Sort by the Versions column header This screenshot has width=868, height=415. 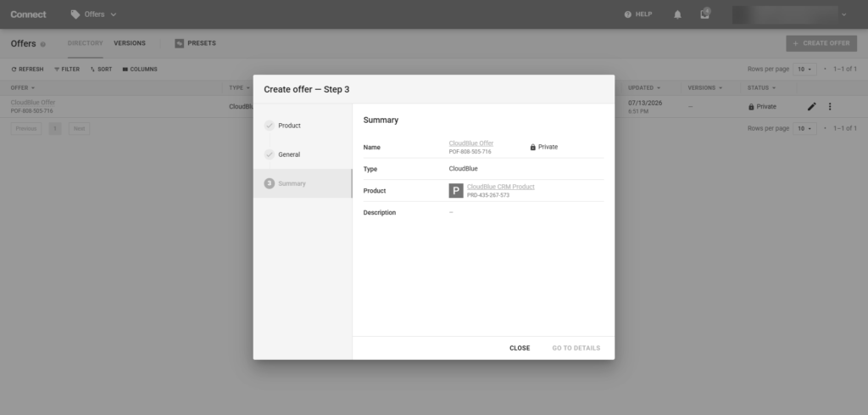pos(705,88)
